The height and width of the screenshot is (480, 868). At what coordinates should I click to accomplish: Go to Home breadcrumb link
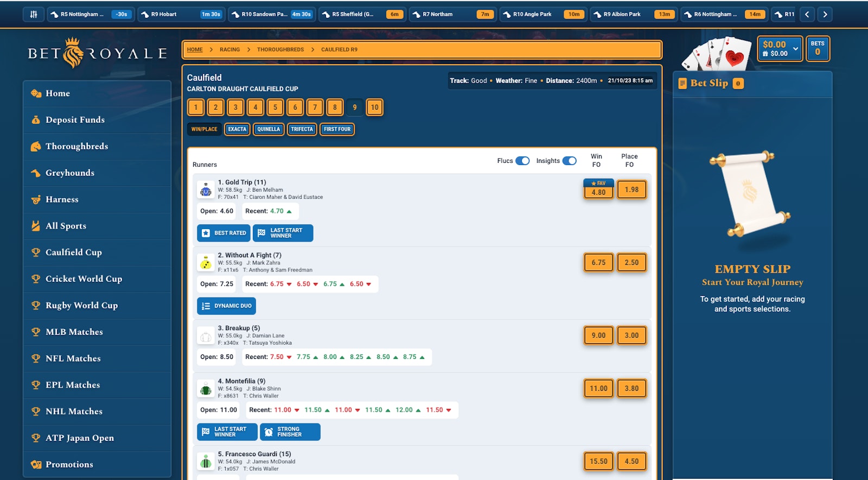pos(195,49)
